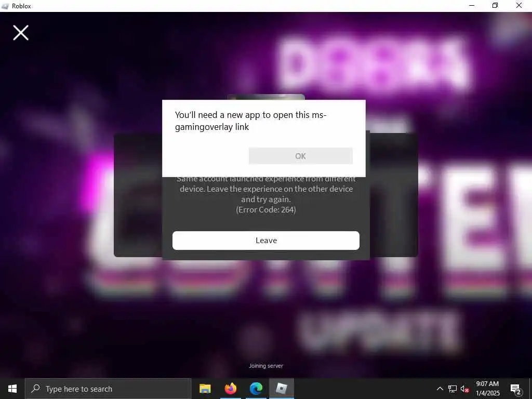Close the Roblox window from the title bar
The width and height of the screenshot is (532, 399).
(x=519, y=6)
